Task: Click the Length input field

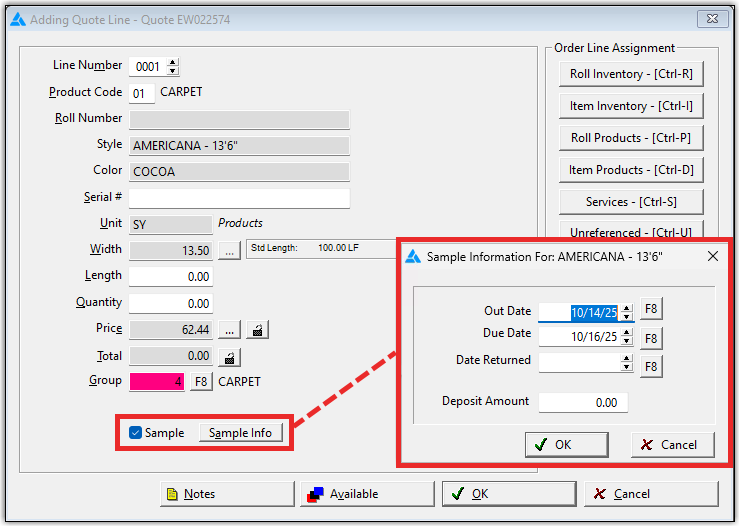Action: (x=171, y=277)
